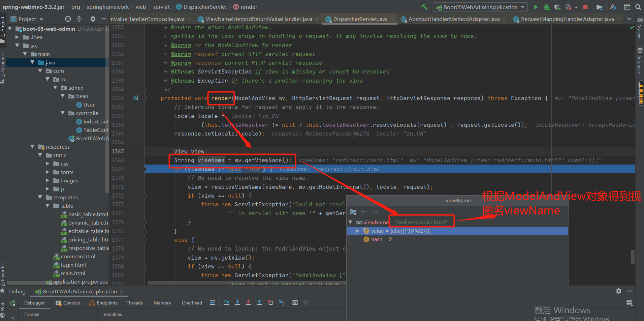The height and width of the screenshot is (321, 644).
Task: Click Step Out upward arrow icon
Action: click(x=259, y=302)
